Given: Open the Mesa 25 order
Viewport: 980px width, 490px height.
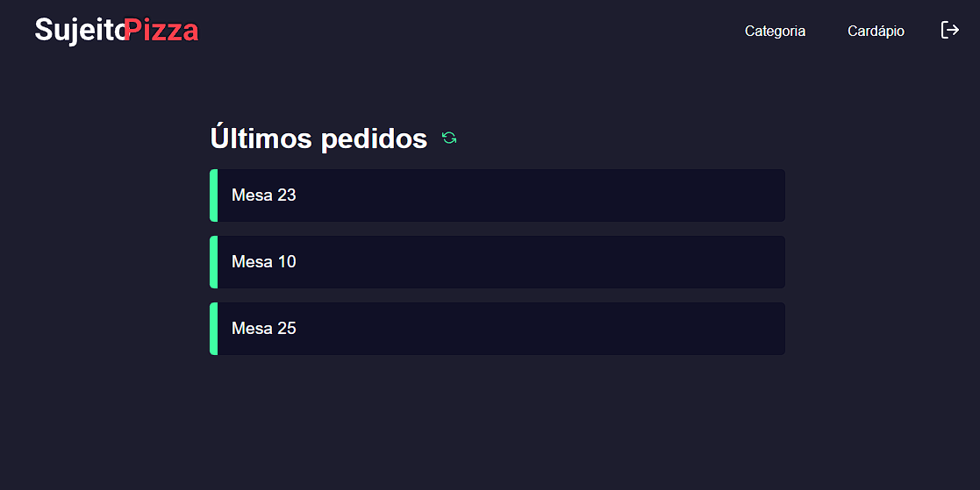Looking at the screenshot, I should (497, 329).
